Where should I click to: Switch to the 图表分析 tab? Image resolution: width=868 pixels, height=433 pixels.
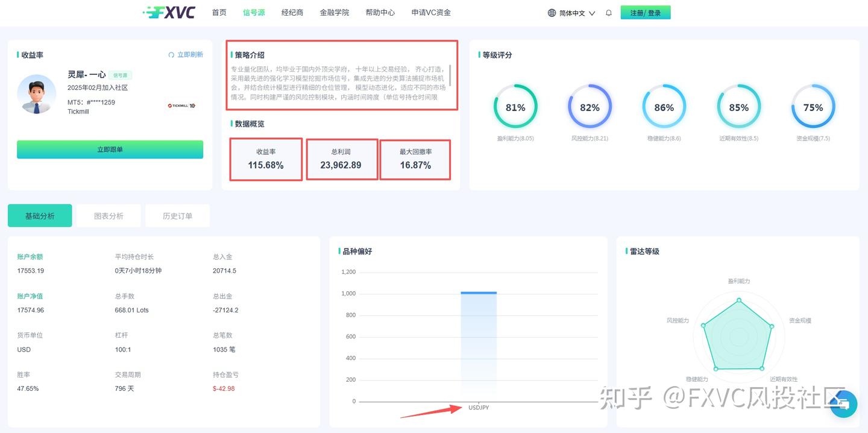[x=108, y=215]
